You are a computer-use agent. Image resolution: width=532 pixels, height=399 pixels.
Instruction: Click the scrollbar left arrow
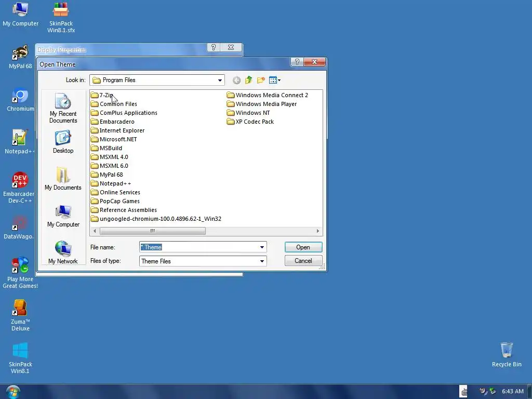click(x=95, y=231)
